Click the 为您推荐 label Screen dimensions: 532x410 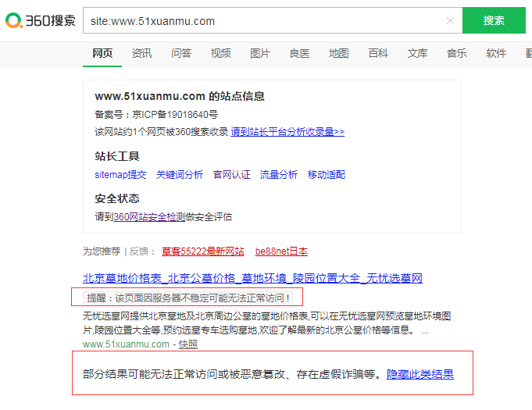[x=102, y=251]
